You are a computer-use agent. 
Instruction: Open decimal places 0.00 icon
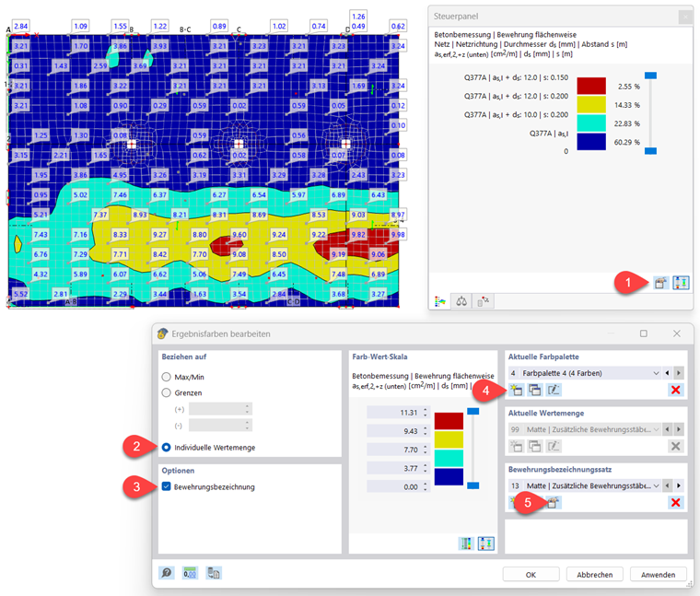coord(190,573)
